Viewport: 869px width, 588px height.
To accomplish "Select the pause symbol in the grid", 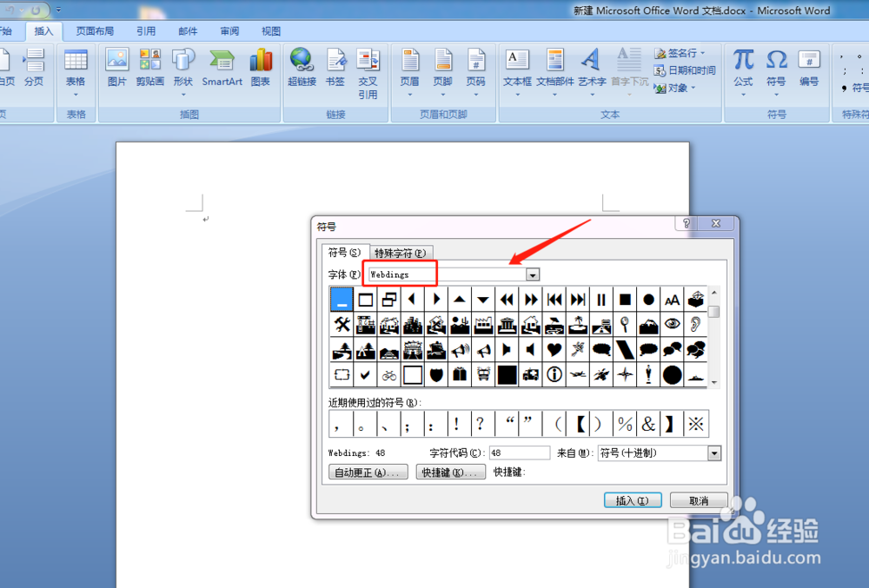I will click(601, 300).
